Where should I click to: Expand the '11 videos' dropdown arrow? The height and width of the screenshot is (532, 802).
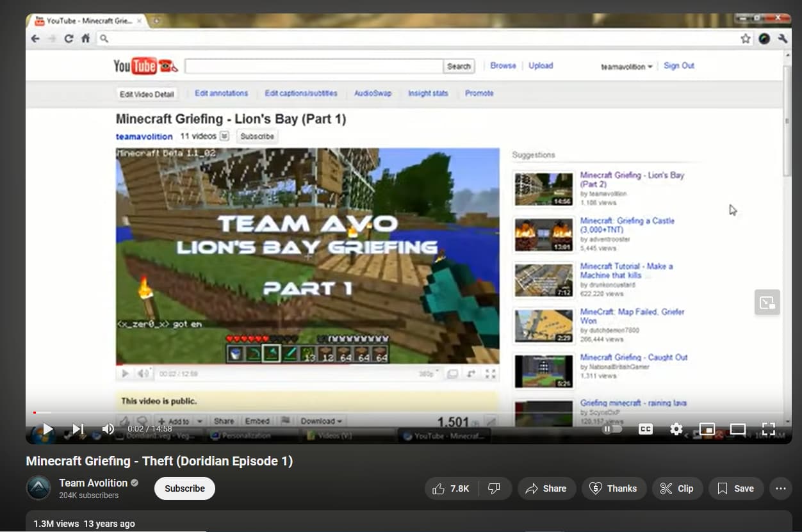click(x=224, y=136)
